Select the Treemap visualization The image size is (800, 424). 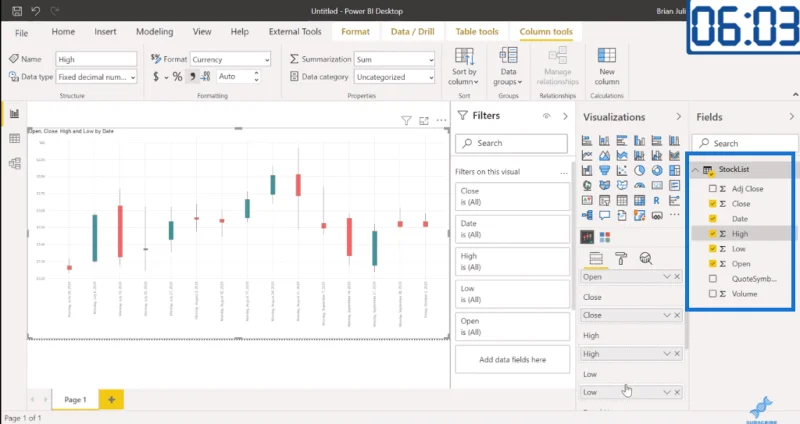point(674,170)
